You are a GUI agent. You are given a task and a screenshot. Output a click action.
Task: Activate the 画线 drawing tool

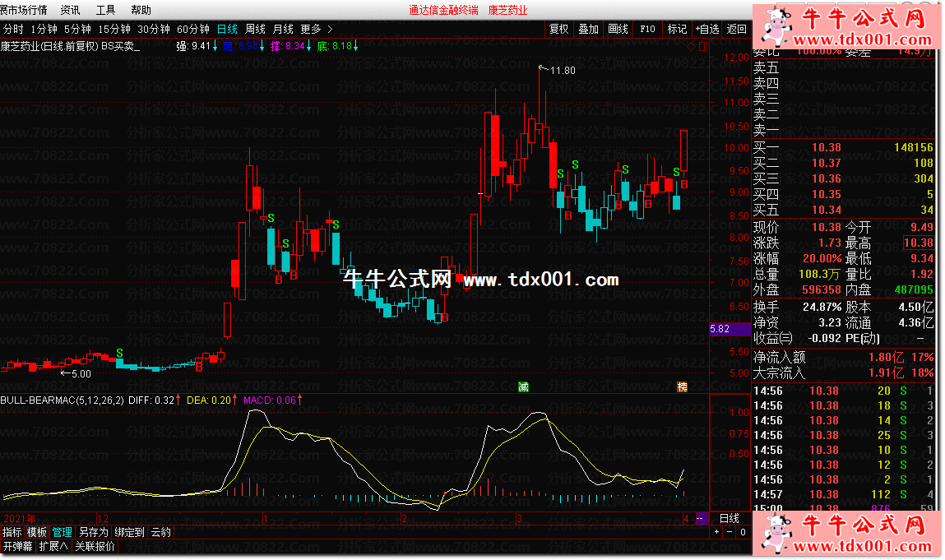pos(618,29)
